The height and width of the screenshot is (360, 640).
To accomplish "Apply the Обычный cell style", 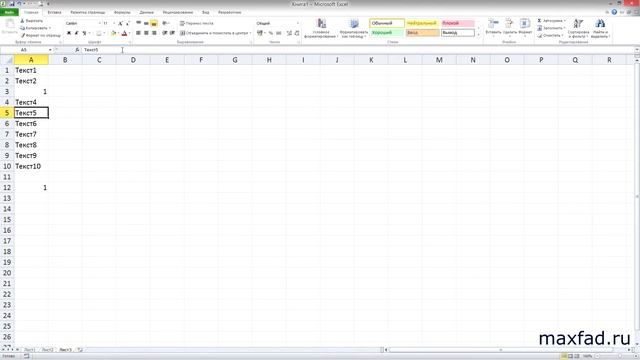I will click(x=387, y=23).
